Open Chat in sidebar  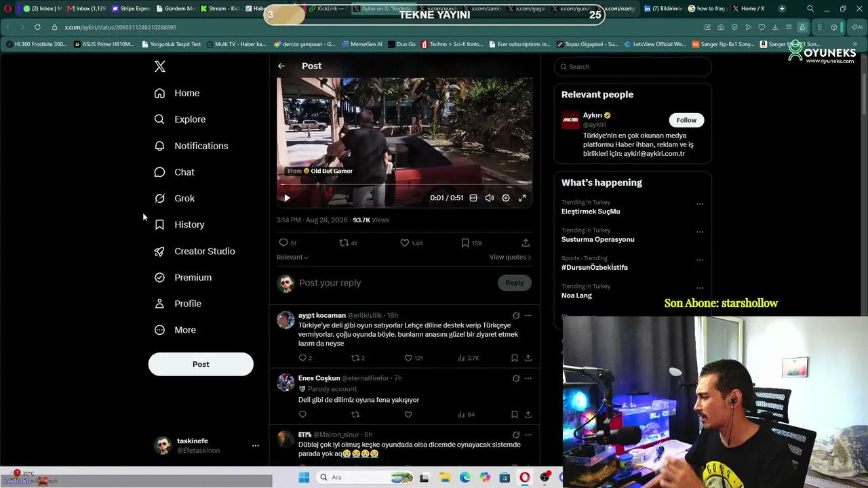point(174,172)
